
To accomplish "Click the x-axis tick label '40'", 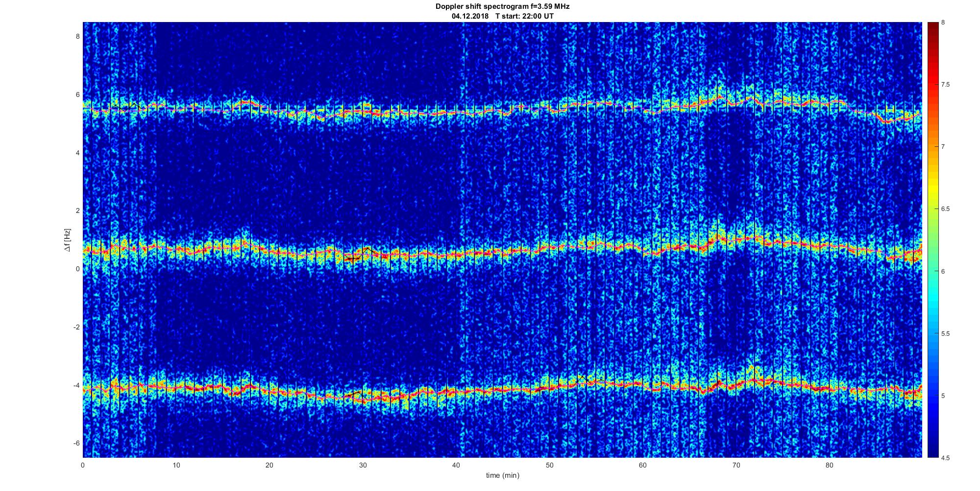I will coord(456,465).
